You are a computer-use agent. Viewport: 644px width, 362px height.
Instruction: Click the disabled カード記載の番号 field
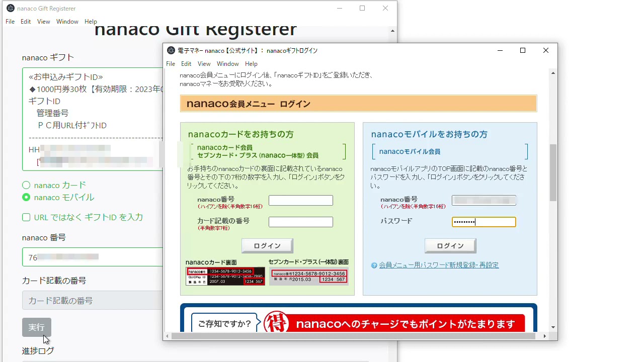tap(93, 300)
